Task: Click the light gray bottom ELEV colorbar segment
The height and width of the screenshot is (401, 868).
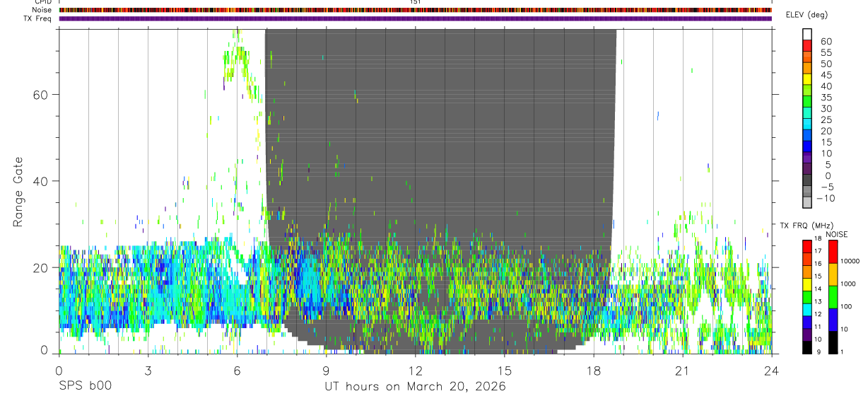Action: click(807, 203)
